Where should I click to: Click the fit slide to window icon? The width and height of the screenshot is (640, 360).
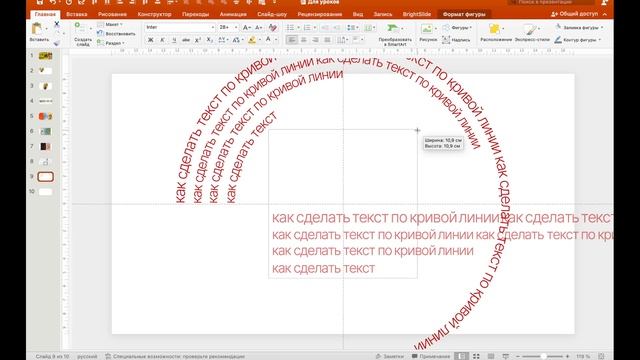601,356
